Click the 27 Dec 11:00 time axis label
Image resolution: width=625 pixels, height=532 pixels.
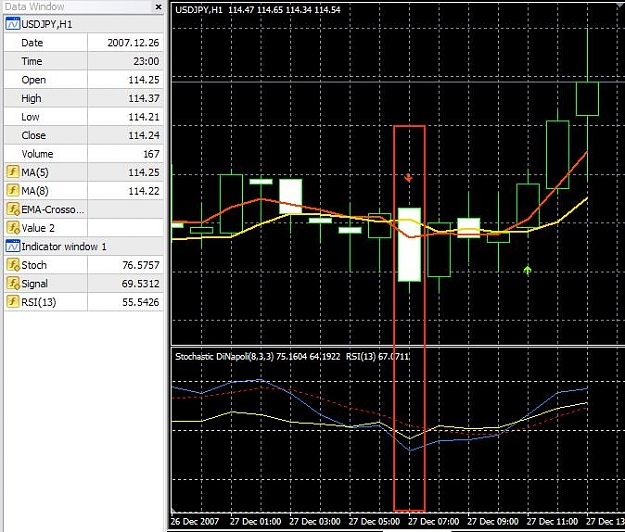[552, 521]
